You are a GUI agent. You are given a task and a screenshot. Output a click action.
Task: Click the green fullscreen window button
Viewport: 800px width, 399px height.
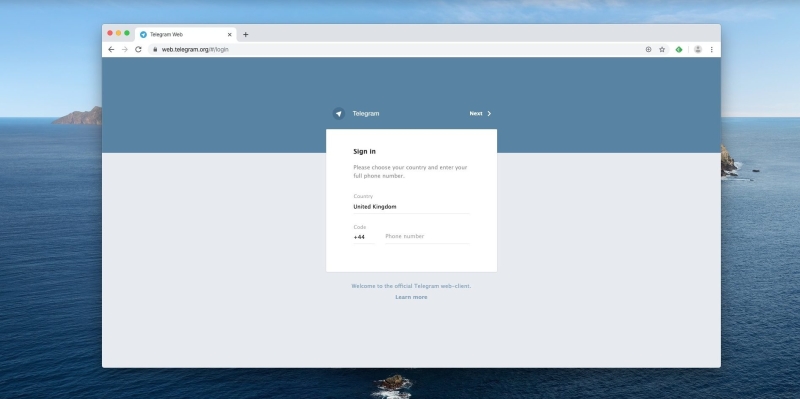click(x=127, y=33)
